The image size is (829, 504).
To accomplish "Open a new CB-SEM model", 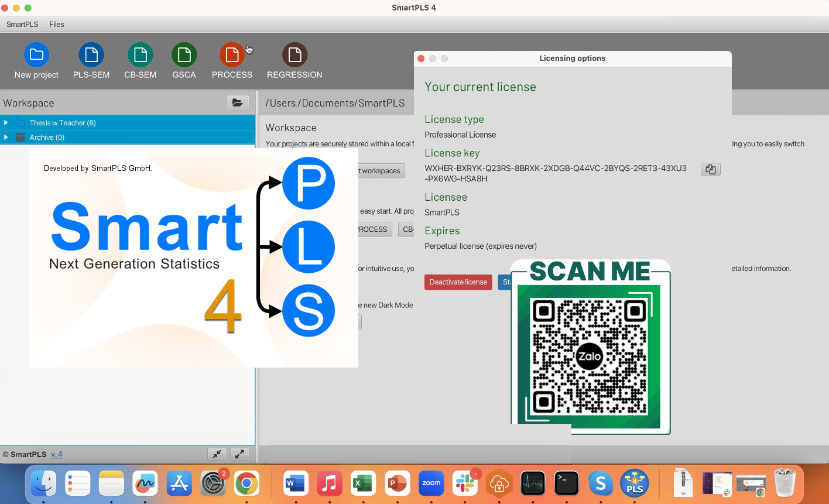I will tap(140, 61).
